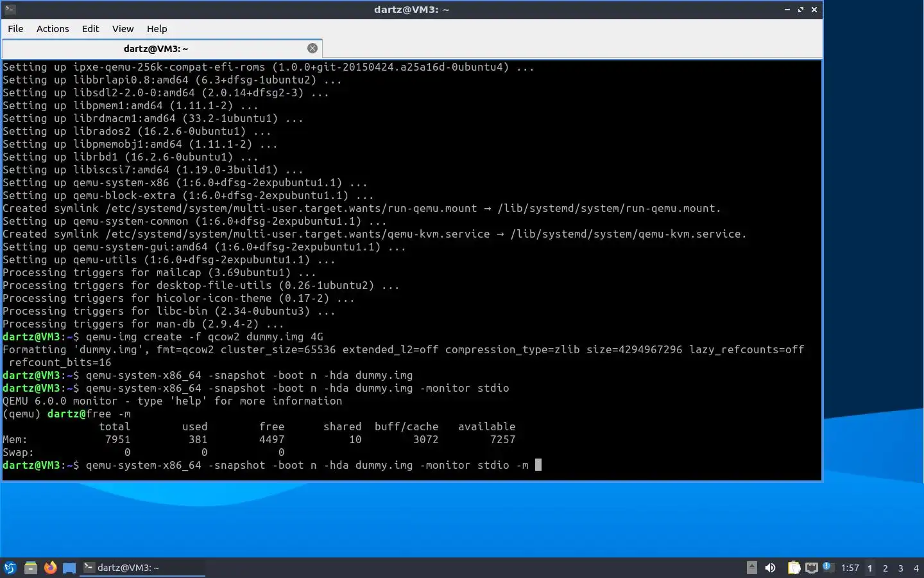Switch to workspace 3
Viewport: 924px width, 578px height.
901,568
